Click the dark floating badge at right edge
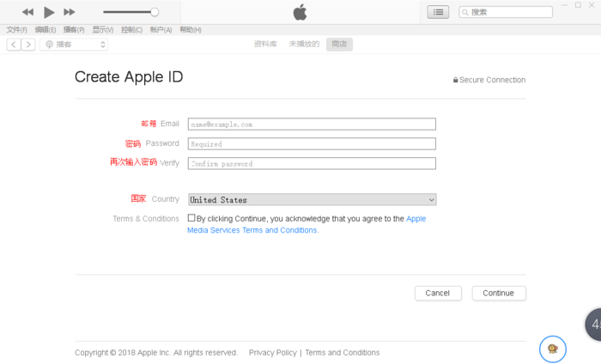The width and height of the screenshot is (601, 364). click(593, 325)
